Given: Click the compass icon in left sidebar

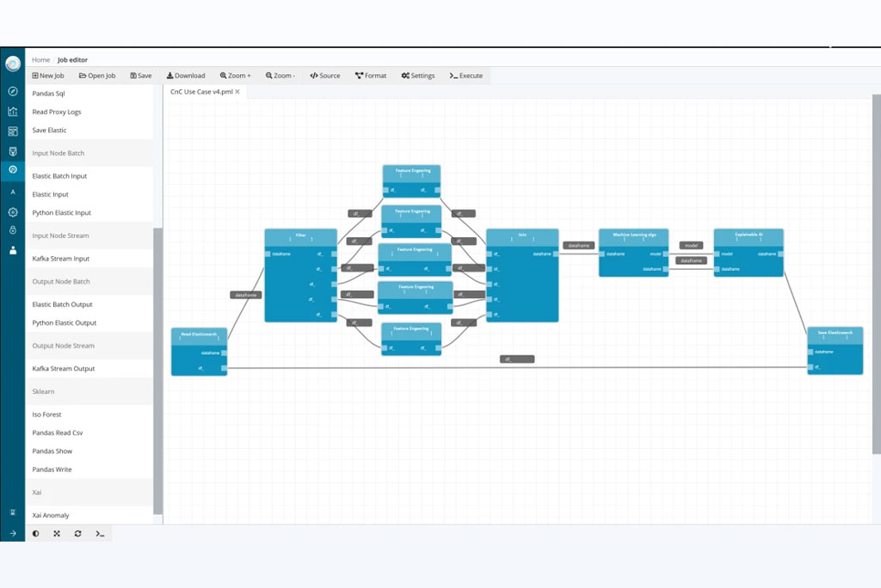Looking at the screenshot, I should coord(13,90).
